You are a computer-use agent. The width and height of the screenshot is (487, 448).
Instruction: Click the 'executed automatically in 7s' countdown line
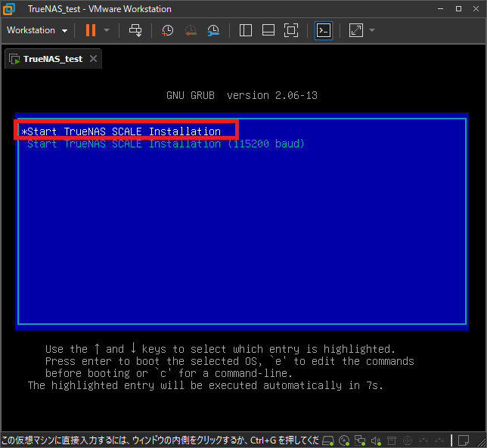point(205,385)
